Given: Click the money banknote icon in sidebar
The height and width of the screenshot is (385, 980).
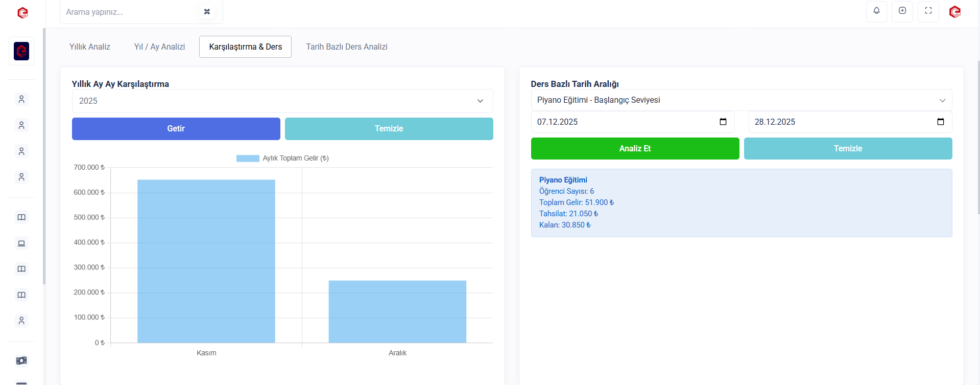Looking at the screenshot, I should tap(21, 360).
